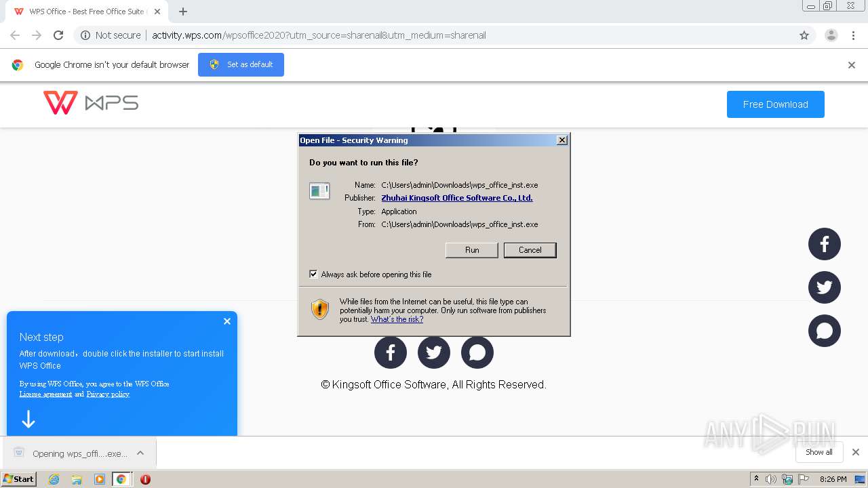The image size is (868, 488).
Task: Cancel the Open File security warning
Action: [530, 250]
